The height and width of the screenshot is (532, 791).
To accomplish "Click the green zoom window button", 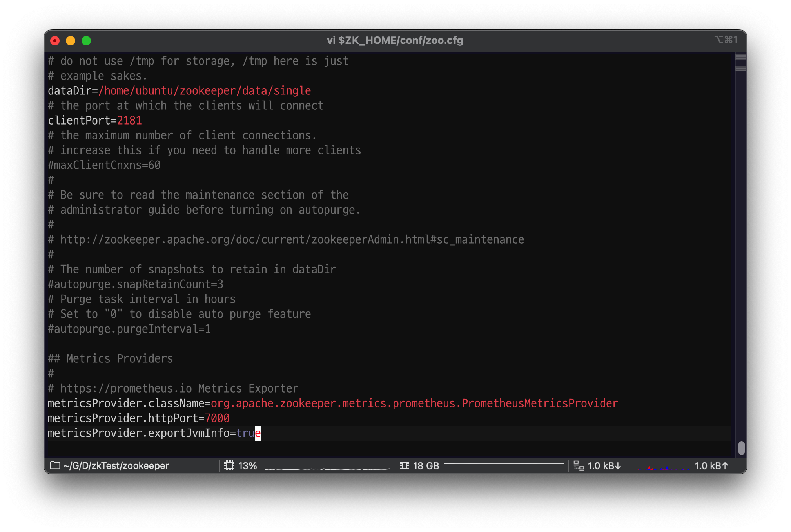I will 86,41.
